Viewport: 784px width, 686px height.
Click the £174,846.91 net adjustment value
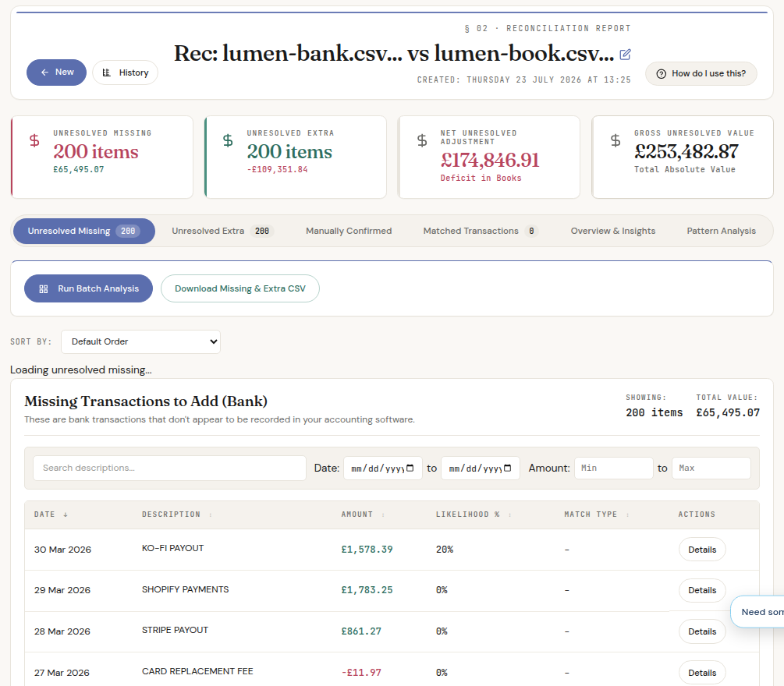point(489,161)
